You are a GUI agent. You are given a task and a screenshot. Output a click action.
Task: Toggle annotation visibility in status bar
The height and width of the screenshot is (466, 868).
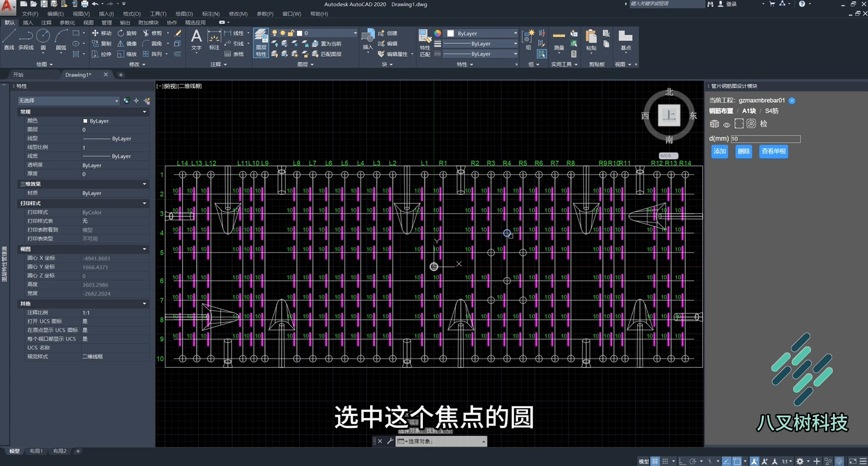point(754,461)
